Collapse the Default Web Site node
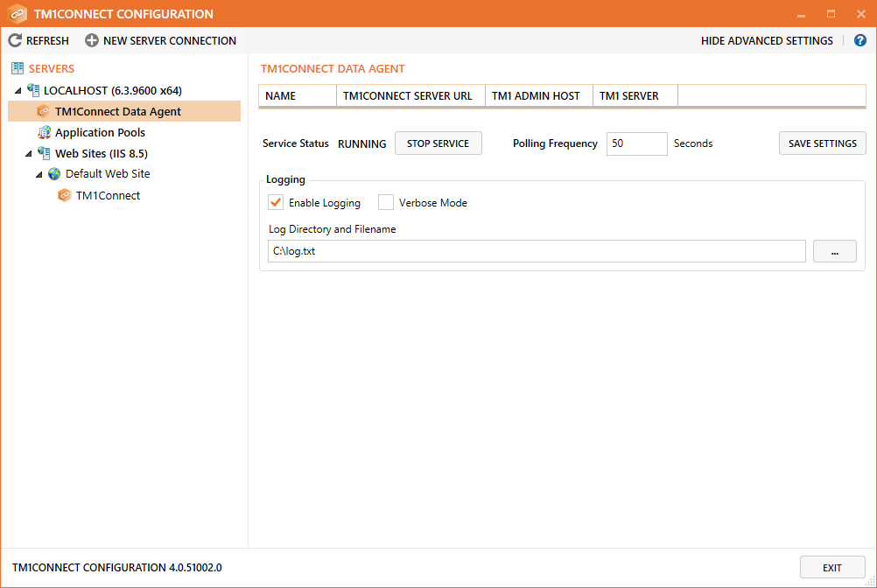Screen dimensions: 877x588 pos(39,174)
